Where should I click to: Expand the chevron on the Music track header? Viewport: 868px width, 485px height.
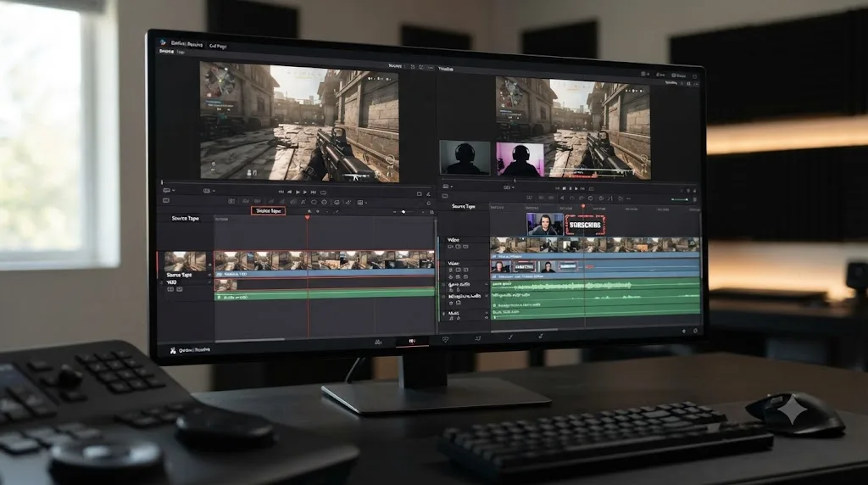487,313
